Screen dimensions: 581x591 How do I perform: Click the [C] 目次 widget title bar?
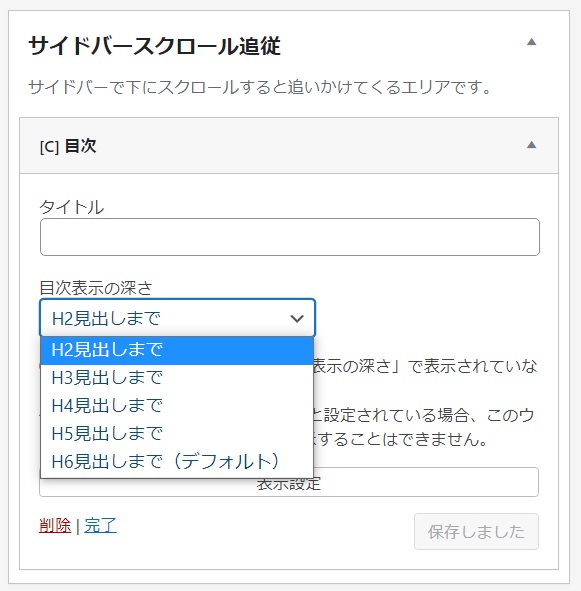pyautogui.click(x=289, y=145)
